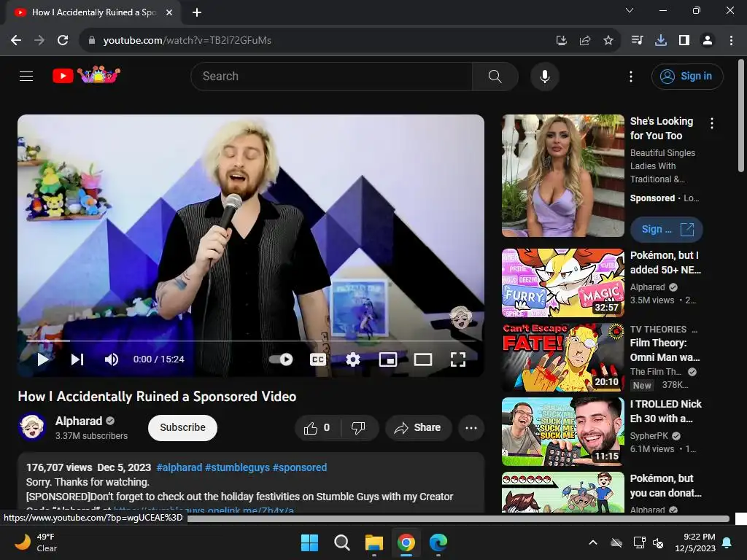Image resolution: width=747 pixels, height=560 pixels.
Task: Open taskbar search
Action: pyautogui.click(x=341, y=542)
